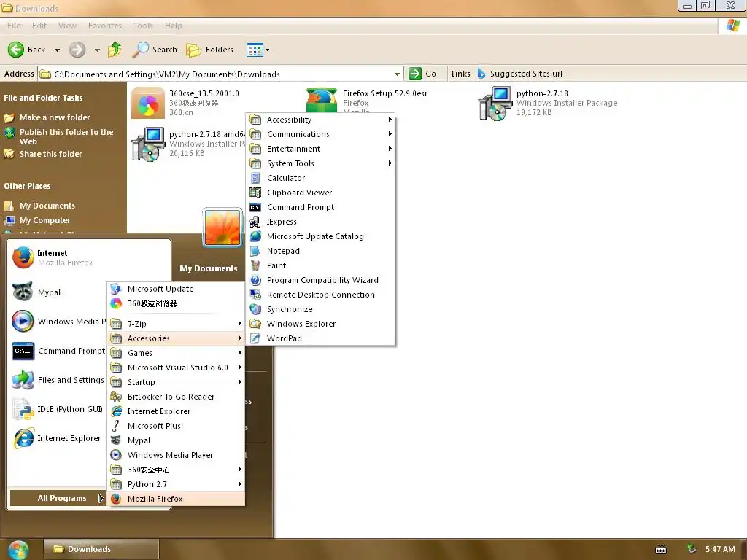The height and width of the screenshot is (560, 747).
Task: Launch the 360 browser entry in All Programs
Action: coord(175,303)
